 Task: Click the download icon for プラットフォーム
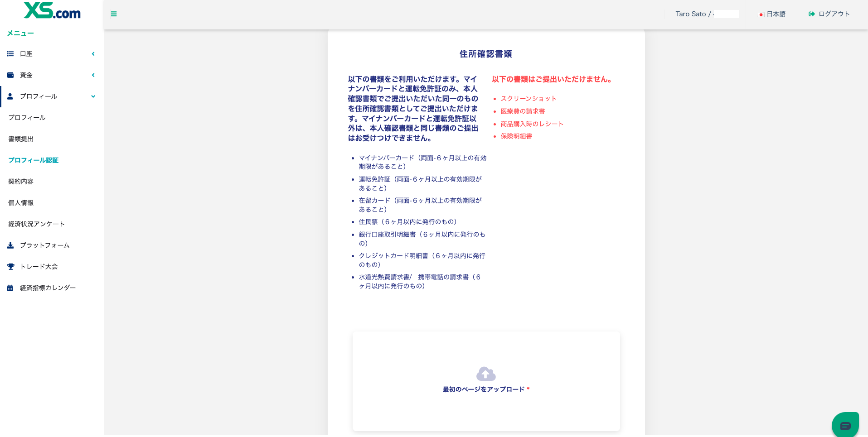tap(10, 245)
